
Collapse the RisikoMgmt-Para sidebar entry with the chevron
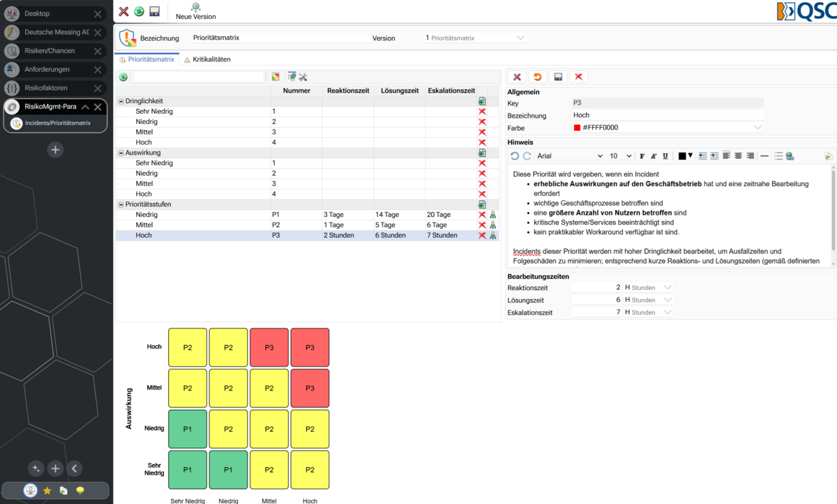[x=85, y=107]
